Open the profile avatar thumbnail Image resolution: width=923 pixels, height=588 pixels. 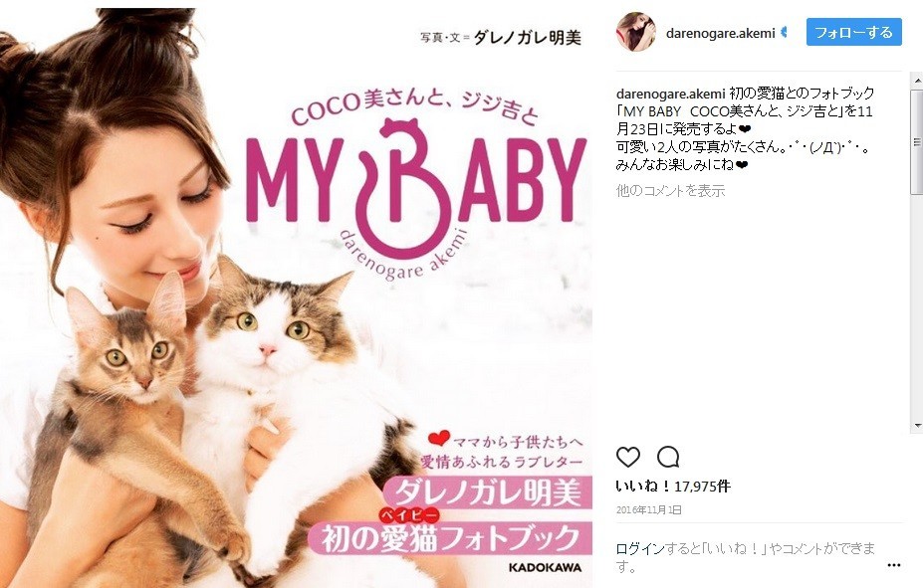click(635, 31)
